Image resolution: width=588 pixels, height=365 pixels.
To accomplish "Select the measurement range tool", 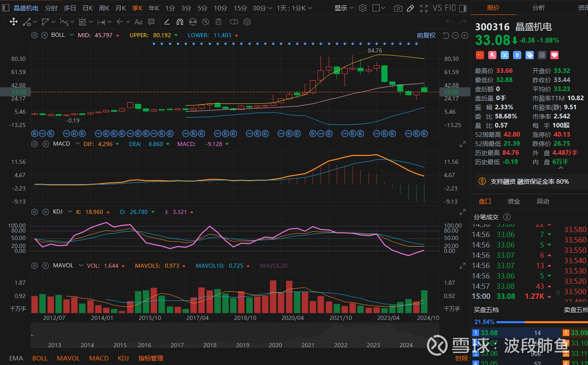I will coord(101,22).
